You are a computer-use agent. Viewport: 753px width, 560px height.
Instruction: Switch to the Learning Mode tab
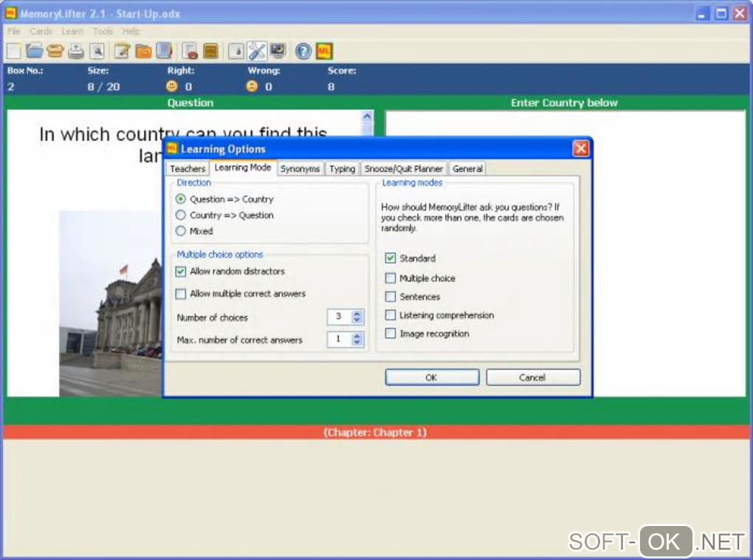pos(243,167)
